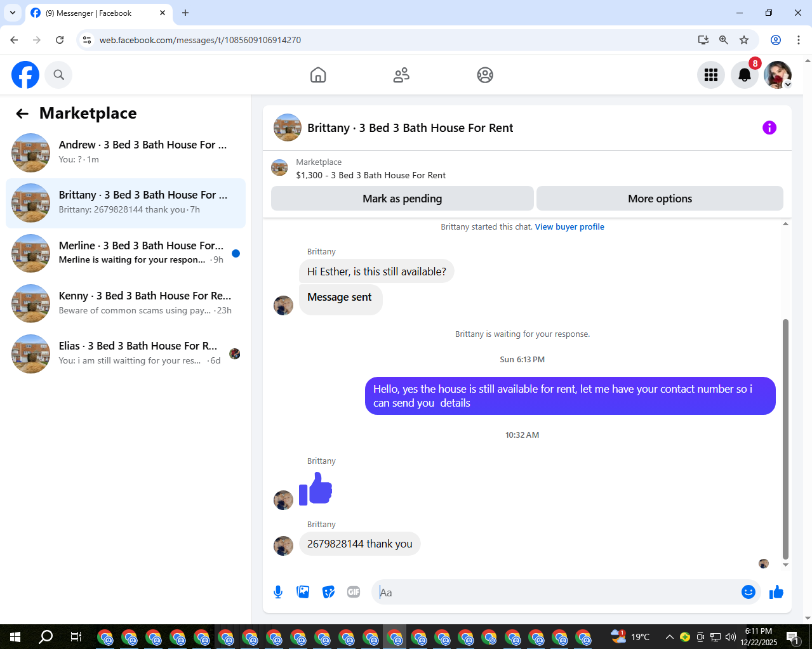Open the Friends icon in top navigation
Image resolution: width=812 pixels, height=649 pixels.
click(401, 75)
